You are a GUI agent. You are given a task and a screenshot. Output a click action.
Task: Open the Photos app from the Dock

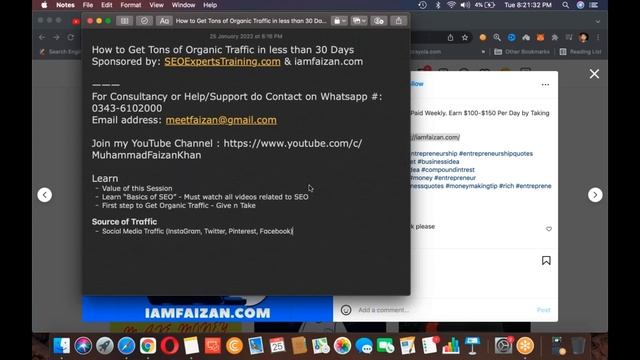(342, 346)
